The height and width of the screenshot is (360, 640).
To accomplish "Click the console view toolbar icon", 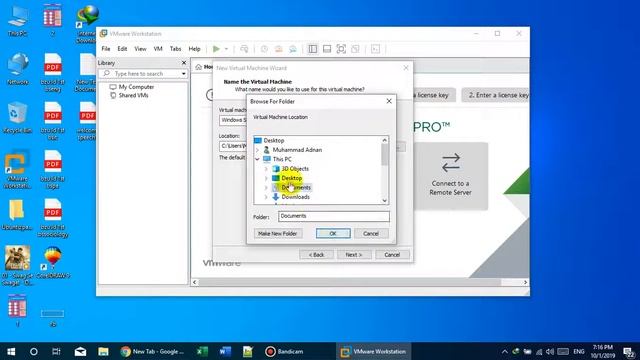I will pos(376,49).
